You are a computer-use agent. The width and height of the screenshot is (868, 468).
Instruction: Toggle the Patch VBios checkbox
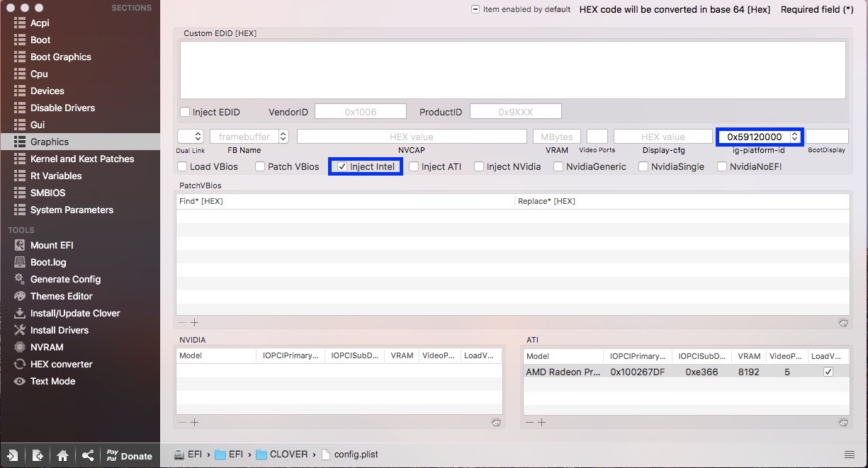pos(260,166)
